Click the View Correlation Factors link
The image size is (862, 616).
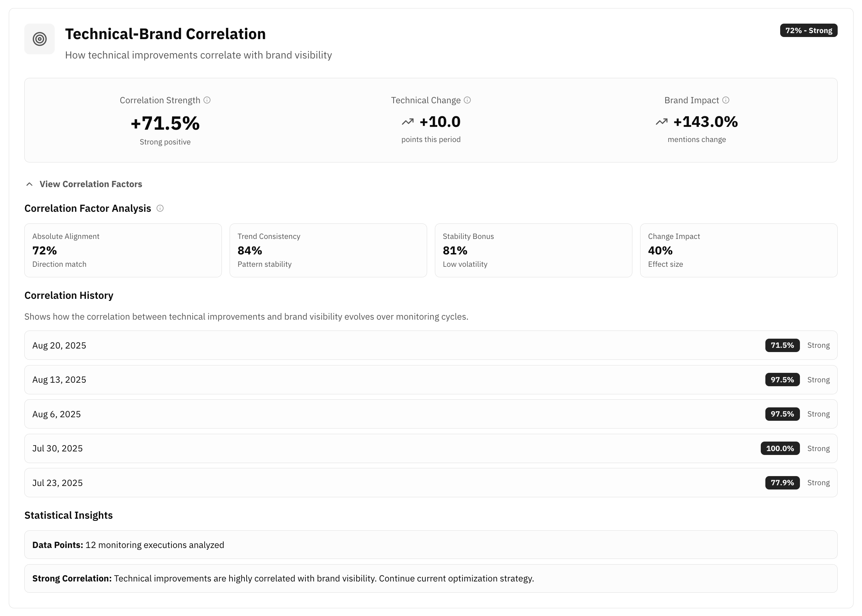pos(90,184)
